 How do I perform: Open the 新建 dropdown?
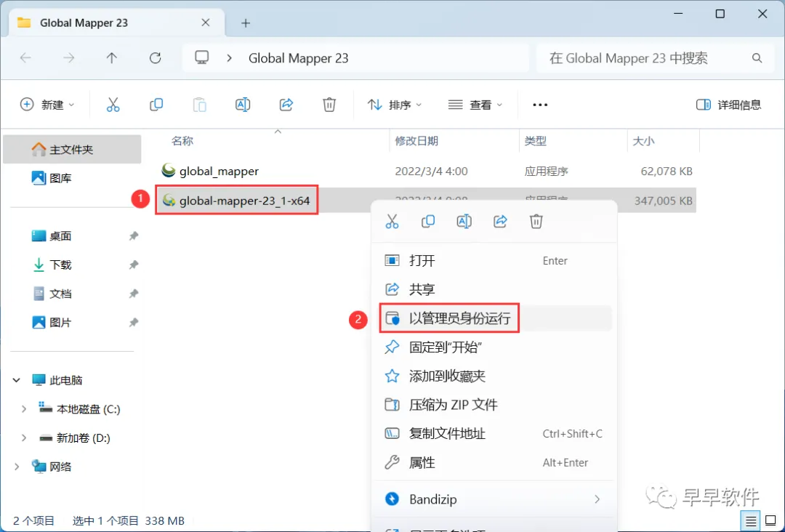coord(47,105)
